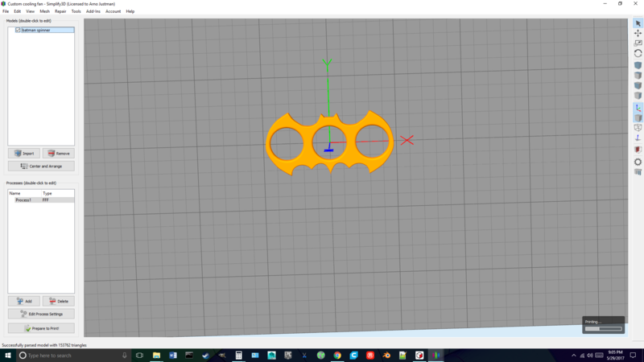Add a new process
This screenshot has height=362, width=644.
(24, 301)
